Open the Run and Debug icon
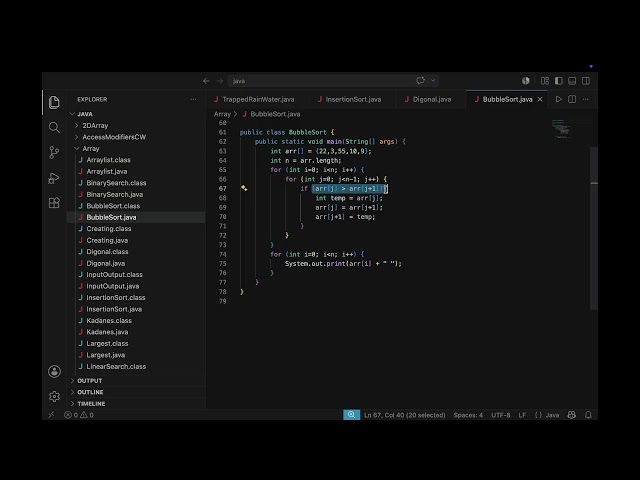This screenshot has width=640, height=480. [54, 178]
